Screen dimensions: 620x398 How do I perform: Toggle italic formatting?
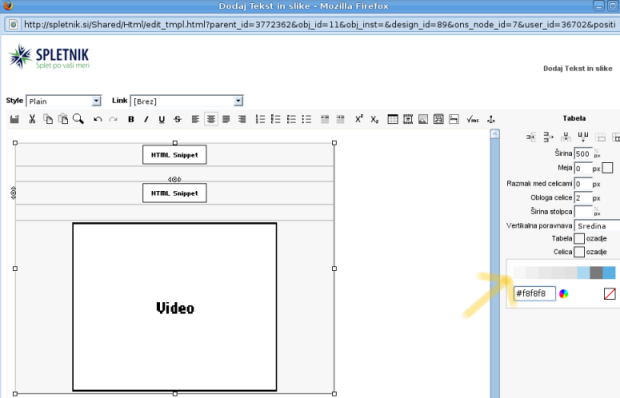(146, 119)
